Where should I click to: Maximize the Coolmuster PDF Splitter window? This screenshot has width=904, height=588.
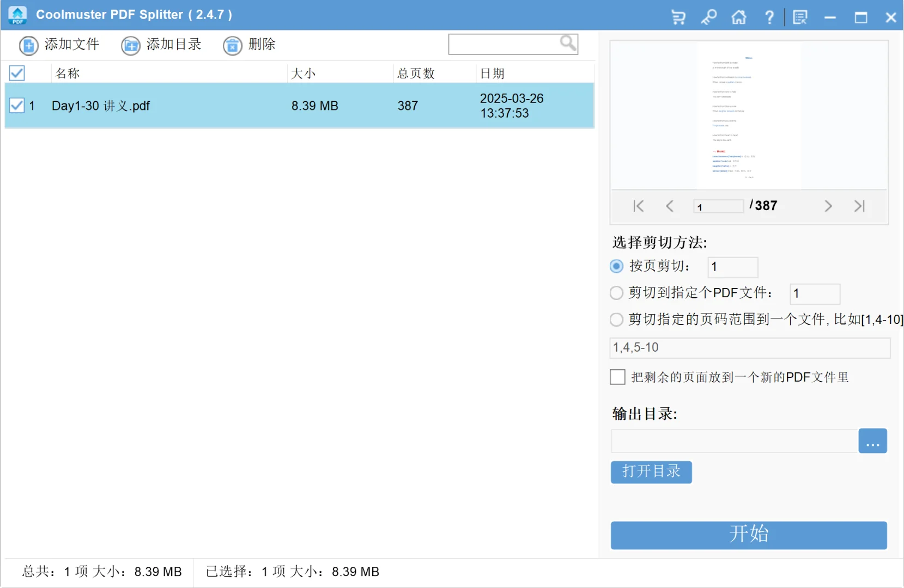point(861,17)
